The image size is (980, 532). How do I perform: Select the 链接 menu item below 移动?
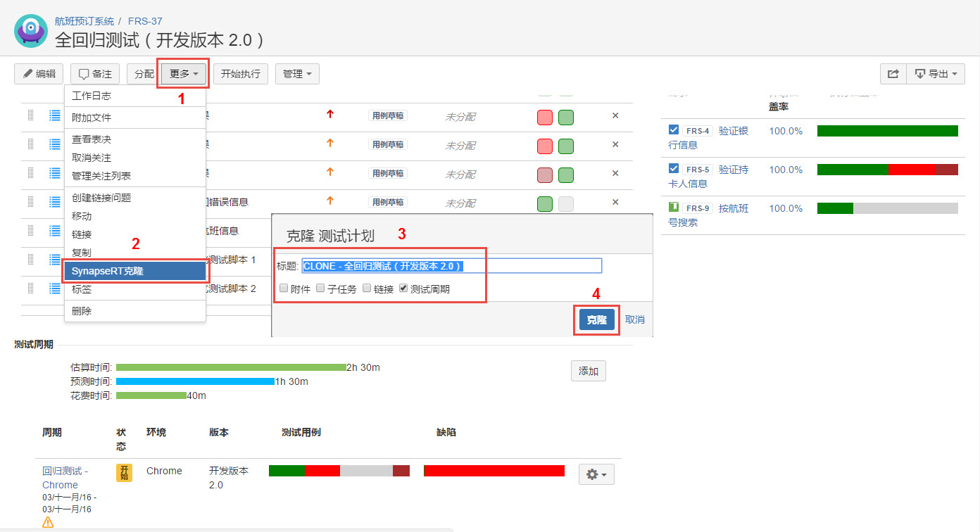click(x=135, y=234)
